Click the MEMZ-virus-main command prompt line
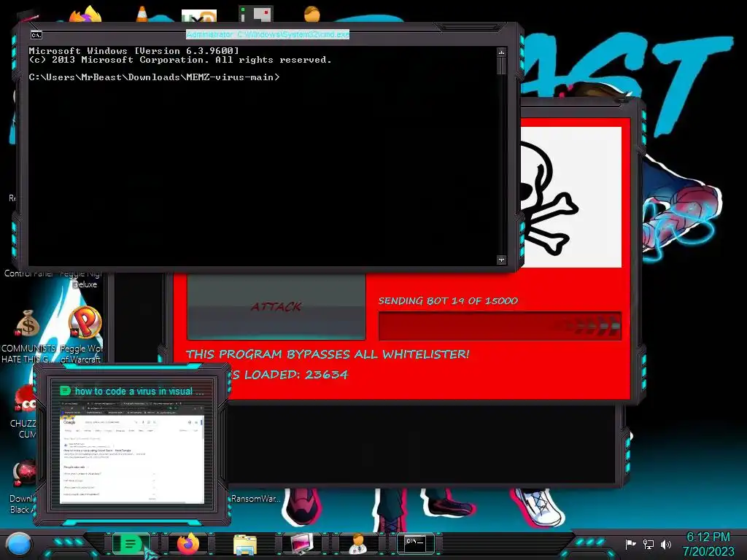Image resolution: width=747 pixels, height=560 pixels. [155, 77]
